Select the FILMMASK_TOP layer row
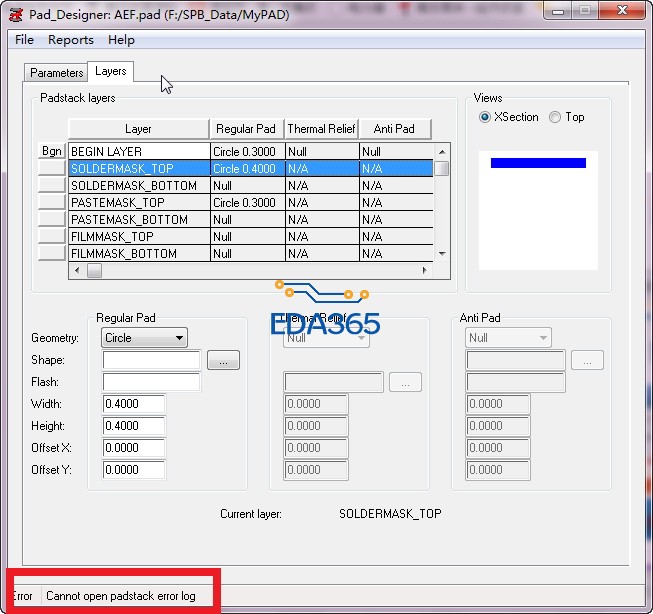Image resolution: width=653 pixels, height=614 pixels. 251,237
